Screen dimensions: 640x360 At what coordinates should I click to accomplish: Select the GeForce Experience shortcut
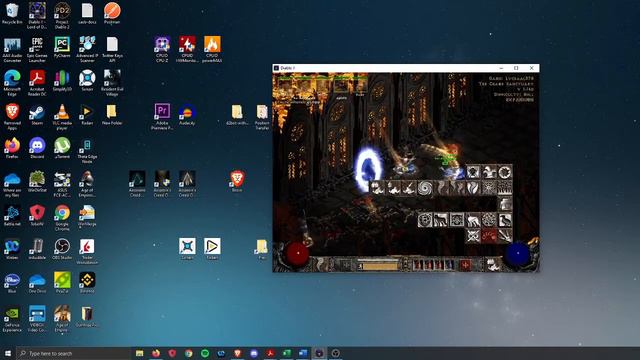pyautogui.click(x=12, y=319)
